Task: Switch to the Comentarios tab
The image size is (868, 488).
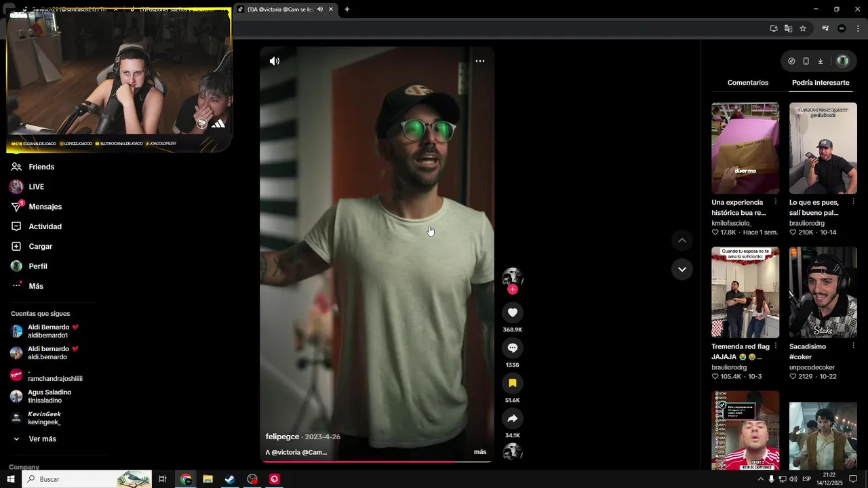Action: point(748,83)
